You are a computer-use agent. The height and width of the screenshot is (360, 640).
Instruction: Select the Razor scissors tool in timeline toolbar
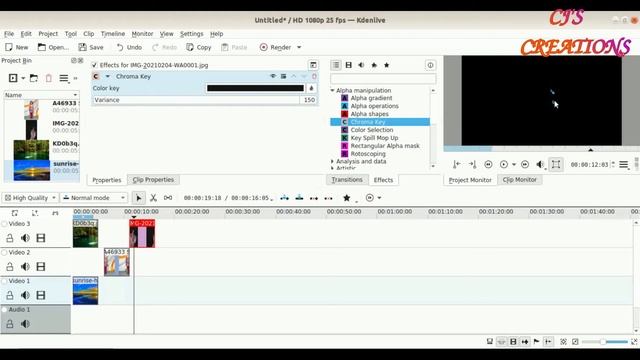click(153, 198)
